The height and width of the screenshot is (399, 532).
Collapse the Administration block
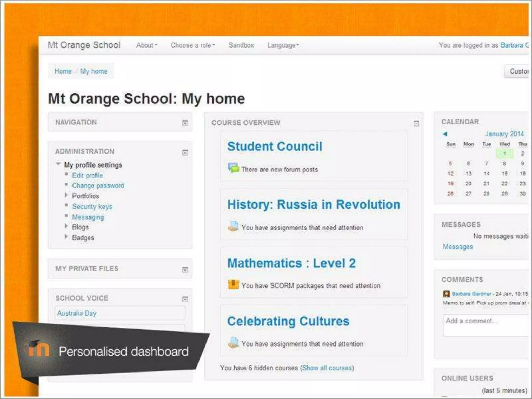tap(185, 152)
